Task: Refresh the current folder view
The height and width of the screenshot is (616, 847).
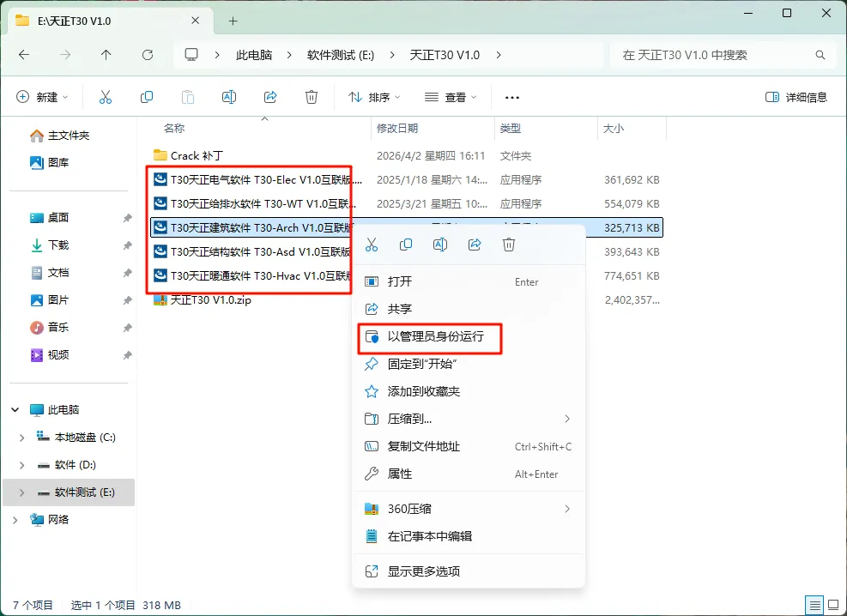Action: 148,55
